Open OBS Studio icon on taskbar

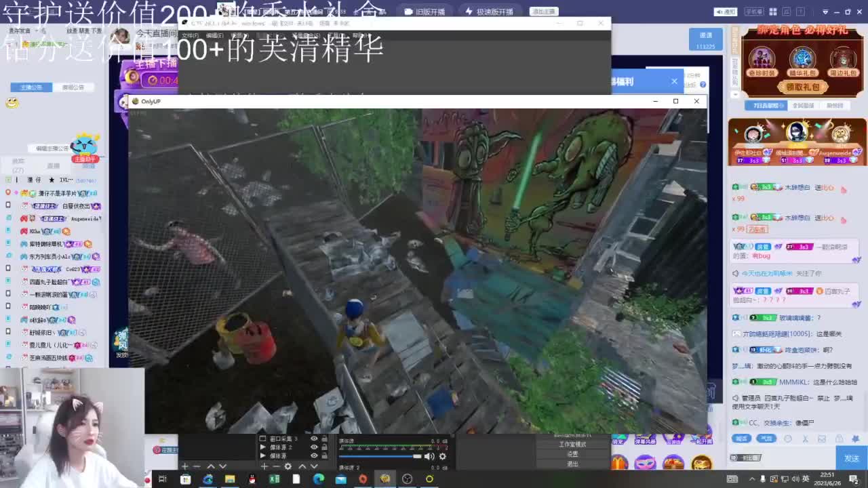tap(407, 479)
